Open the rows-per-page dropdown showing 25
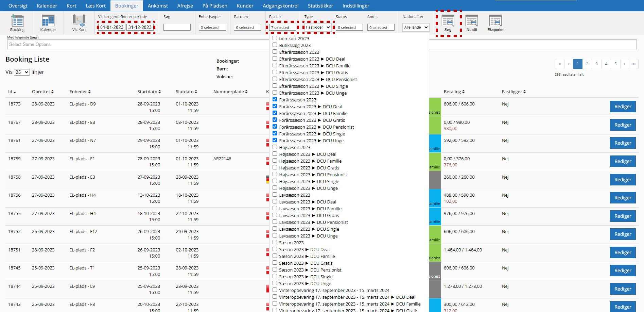This screenshot has height=312, width=644. (22, 72)
